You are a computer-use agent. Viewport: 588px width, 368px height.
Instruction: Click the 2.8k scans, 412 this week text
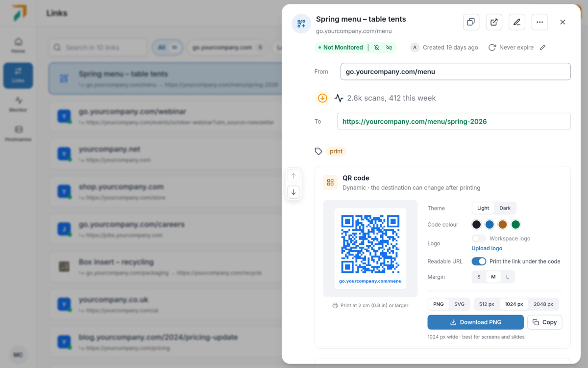coord(392,98)
